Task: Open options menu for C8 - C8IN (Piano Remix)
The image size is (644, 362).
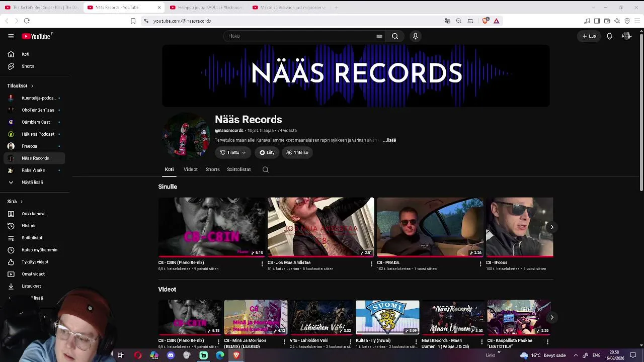Action: tap(262, 263)
